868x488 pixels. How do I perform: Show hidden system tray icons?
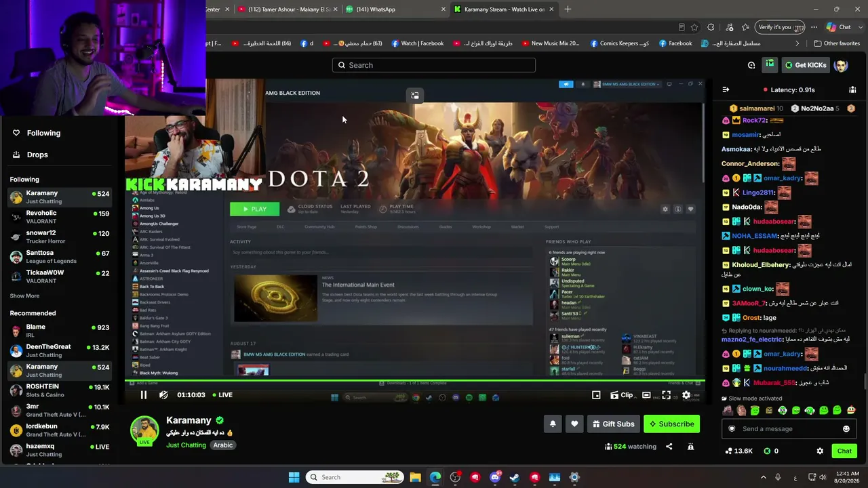763,477
